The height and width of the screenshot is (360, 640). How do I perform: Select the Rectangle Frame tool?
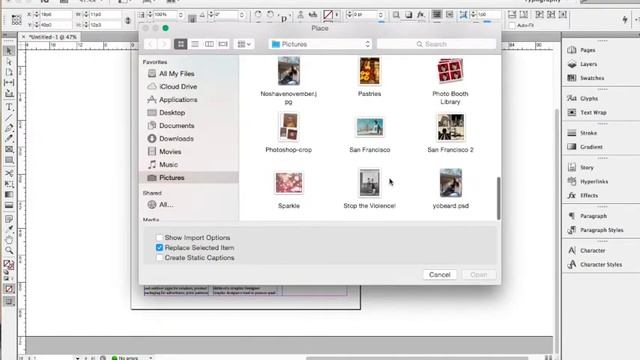pos(9,149)
